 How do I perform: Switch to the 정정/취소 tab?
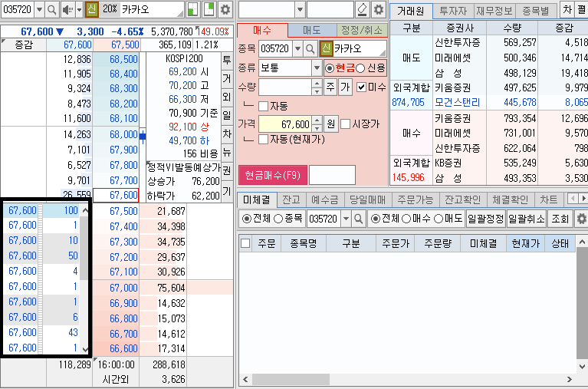362,30
